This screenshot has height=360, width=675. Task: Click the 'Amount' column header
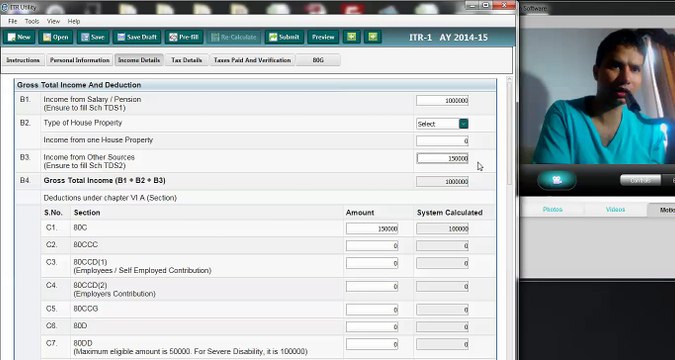tap(360, 213)
